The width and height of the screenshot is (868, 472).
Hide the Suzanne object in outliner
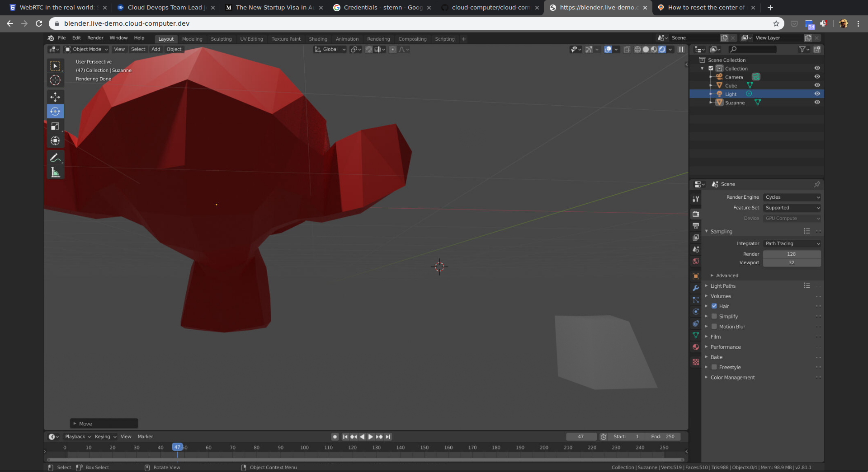click(817, 103)
